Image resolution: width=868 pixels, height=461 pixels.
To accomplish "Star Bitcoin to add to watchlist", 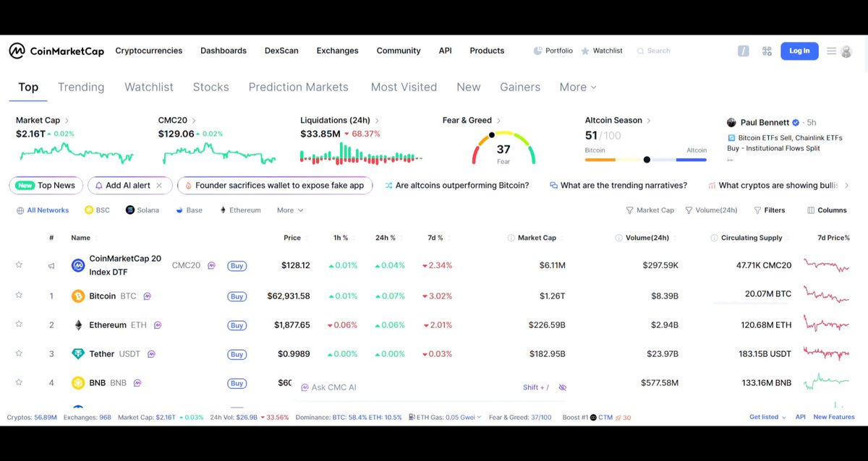I will click(19, 295).
